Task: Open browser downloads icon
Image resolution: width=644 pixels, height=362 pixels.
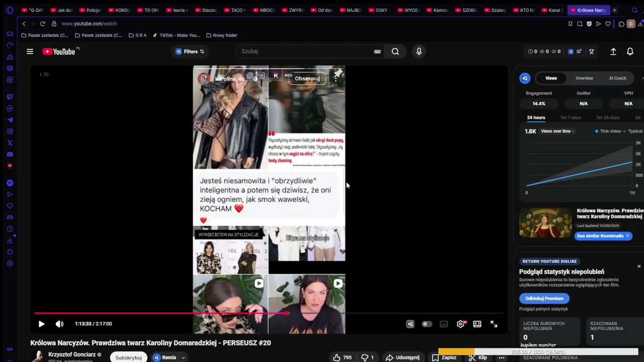Action: tap(640, 24)
